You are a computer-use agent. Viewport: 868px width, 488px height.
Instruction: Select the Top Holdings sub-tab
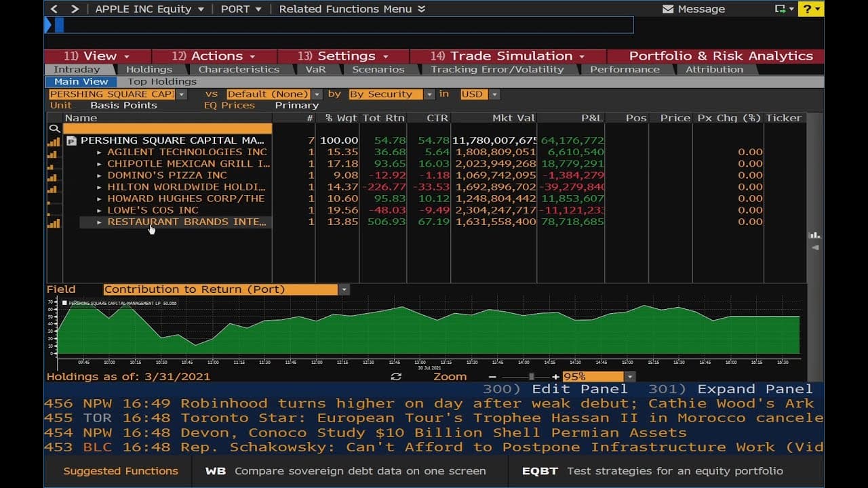[x=161, y=81]
